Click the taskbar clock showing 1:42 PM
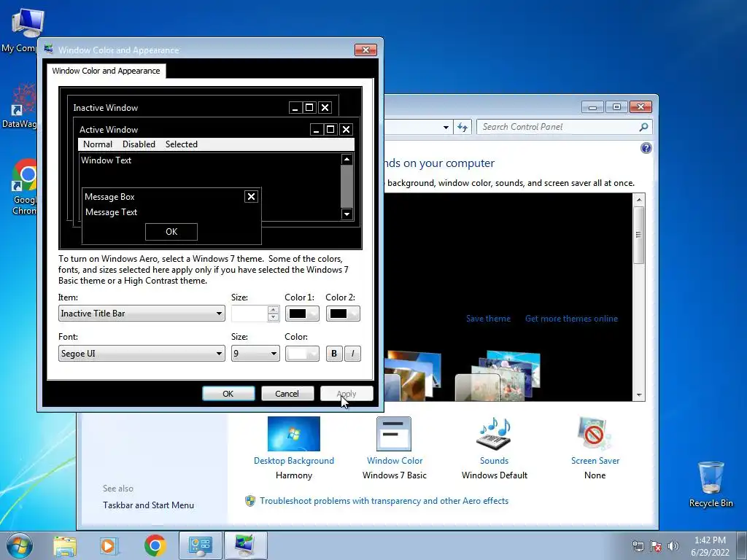 pos(710,546)
